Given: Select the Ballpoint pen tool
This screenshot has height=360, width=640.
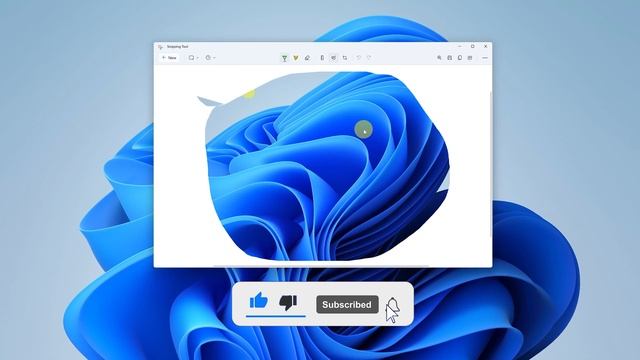Looking at the screenshot, I should 284,58.
